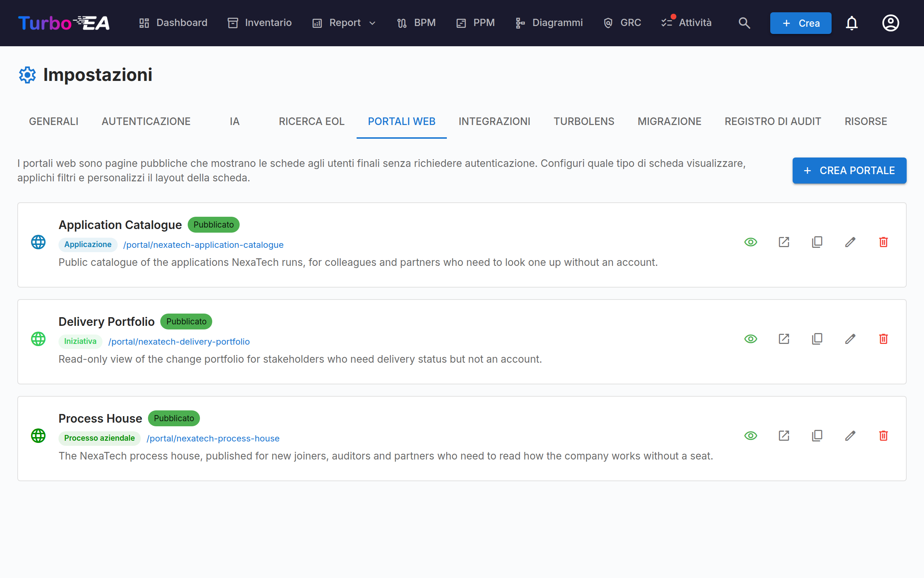Screen dimensions: 924x578
Task: Go to Dashboard in top navigation
Action: click(x=173, y=23)
